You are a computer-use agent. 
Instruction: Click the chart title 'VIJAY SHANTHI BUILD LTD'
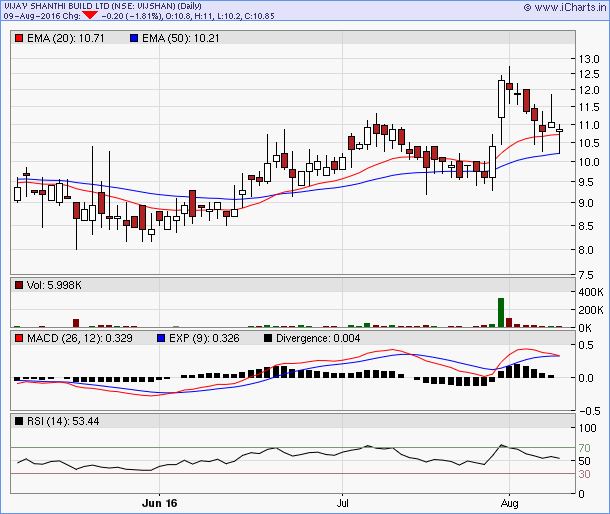pos(57,6)
